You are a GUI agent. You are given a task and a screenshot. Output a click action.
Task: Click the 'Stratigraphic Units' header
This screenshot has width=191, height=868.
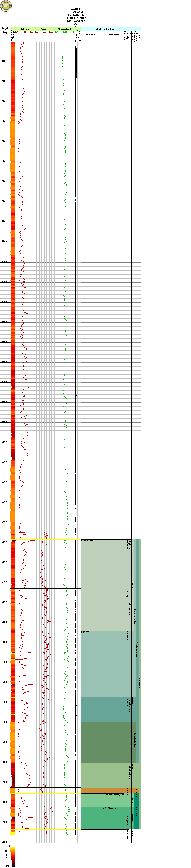pos(105,29)
